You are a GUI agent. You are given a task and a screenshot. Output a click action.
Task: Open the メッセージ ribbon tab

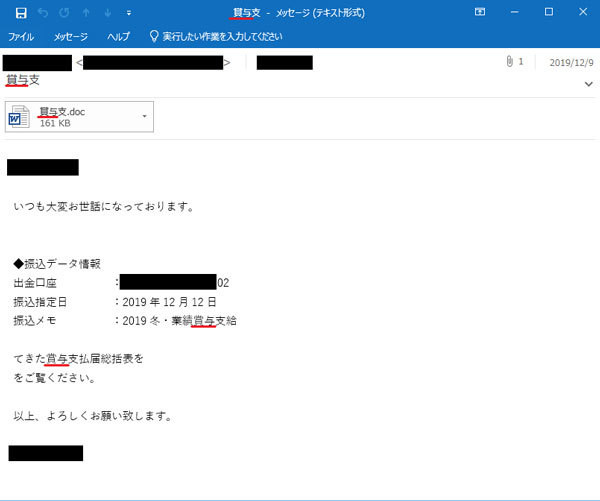[70, 37]
